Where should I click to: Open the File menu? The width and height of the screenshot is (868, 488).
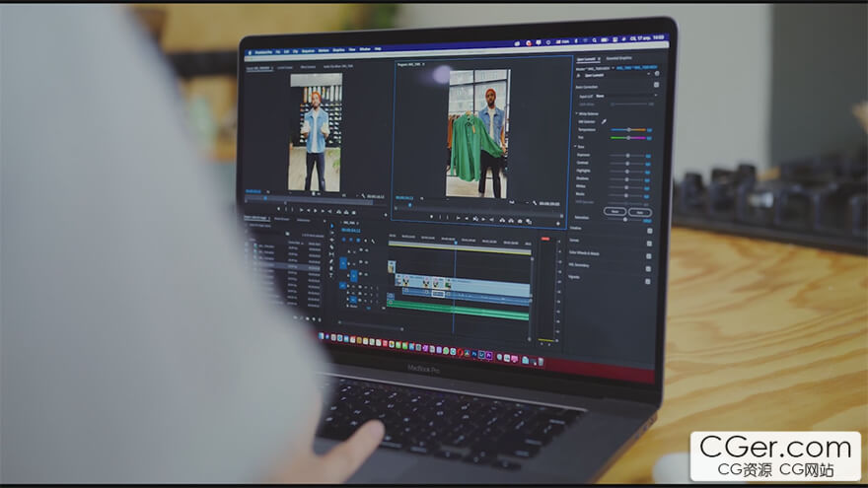coord(278,52)
